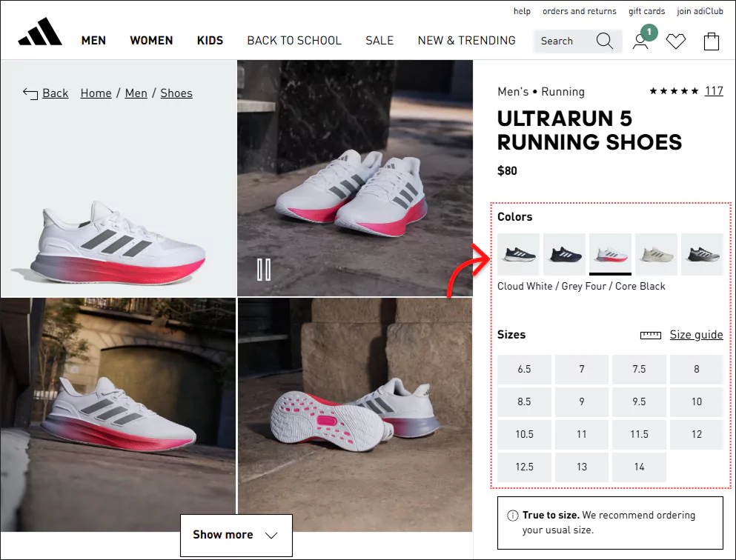Open the WOMEN menu
The height and width of the screenshot is (560, 736).
pos(152,41)
